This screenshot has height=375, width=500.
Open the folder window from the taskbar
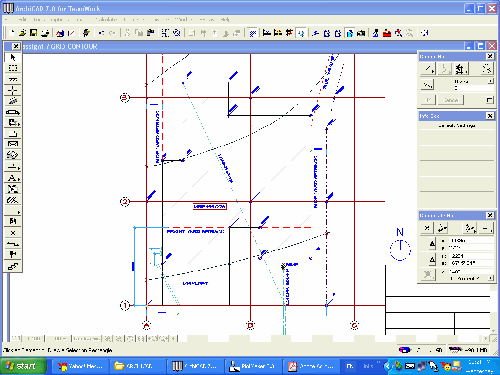pos(139,366)
